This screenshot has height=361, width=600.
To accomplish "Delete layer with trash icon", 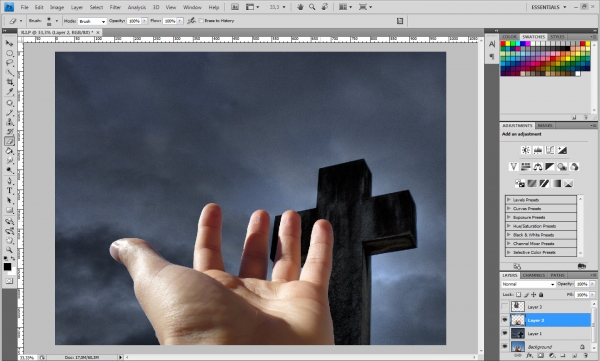I will (586, 356).
